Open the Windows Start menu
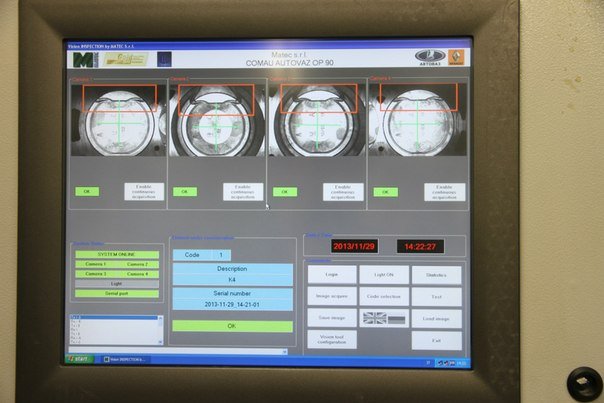This screenshot has width=604, height=403. click(x=79, y=359)
